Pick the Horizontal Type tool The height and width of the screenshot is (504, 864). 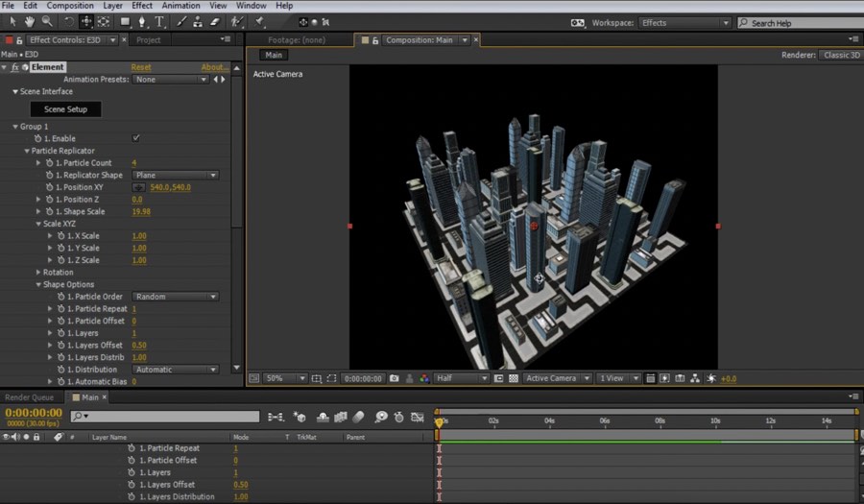[x=159, y=21]
